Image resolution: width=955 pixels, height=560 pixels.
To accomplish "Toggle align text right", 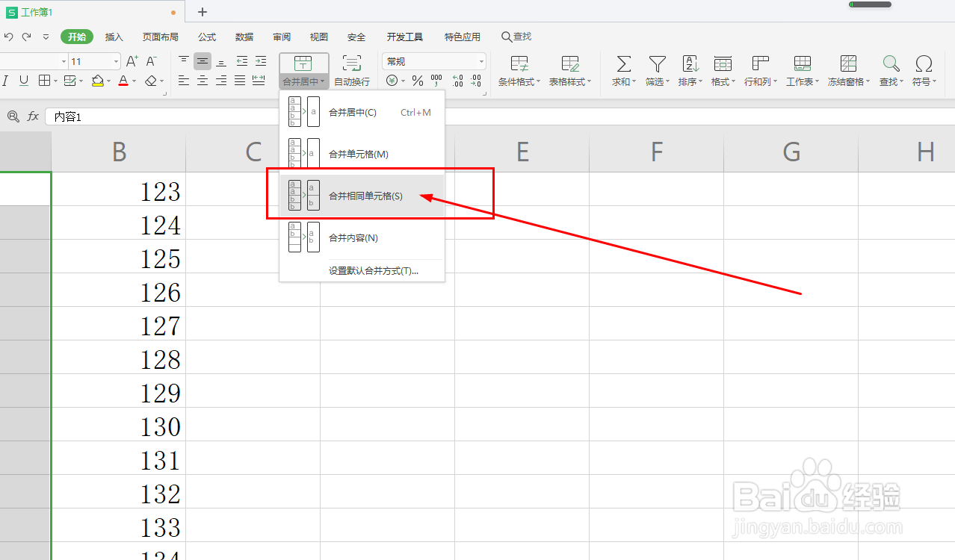I will [221, 81].
